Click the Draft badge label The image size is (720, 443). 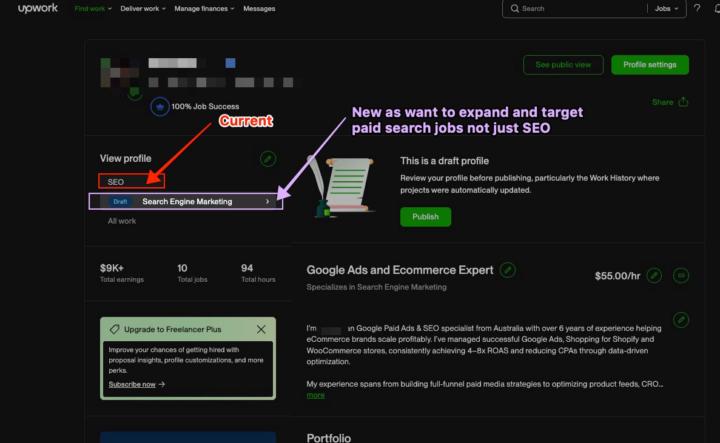tap(120, 202)
